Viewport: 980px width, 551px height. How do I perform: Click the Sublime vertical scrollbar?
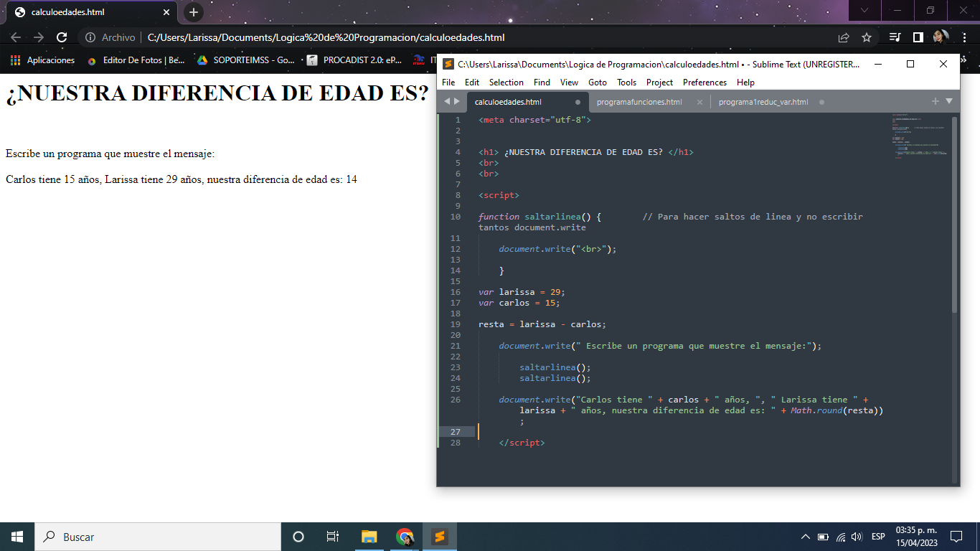[x=954, y=214]
